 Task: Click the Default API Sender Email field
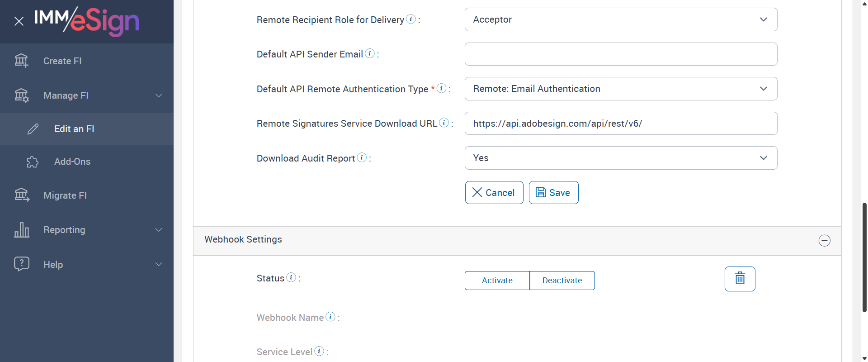(x=621, y=54)
